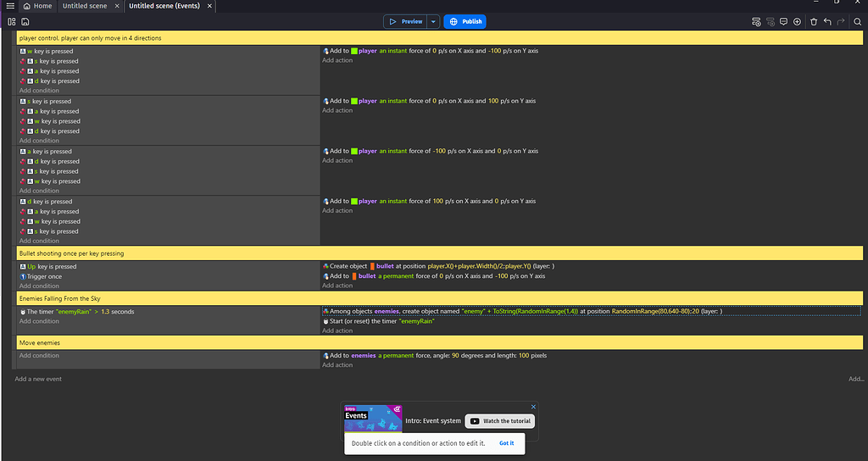Click the add event toolbar icon

(756, 21)
